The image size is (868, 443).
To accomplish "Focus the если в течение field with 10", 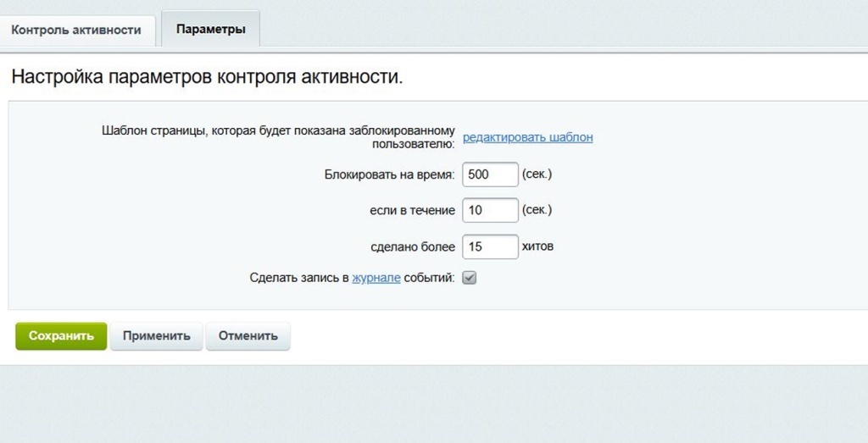I will [x=490, y=210].
